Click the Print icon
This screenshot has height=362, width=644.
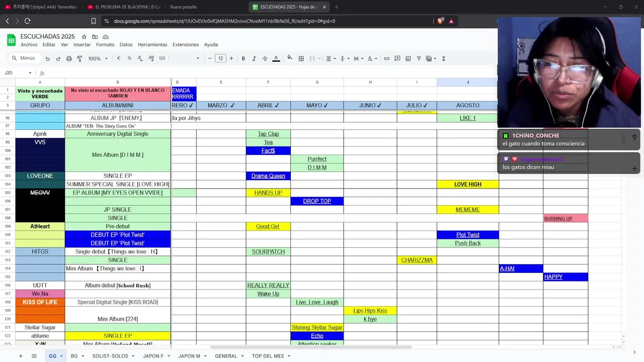69,59
